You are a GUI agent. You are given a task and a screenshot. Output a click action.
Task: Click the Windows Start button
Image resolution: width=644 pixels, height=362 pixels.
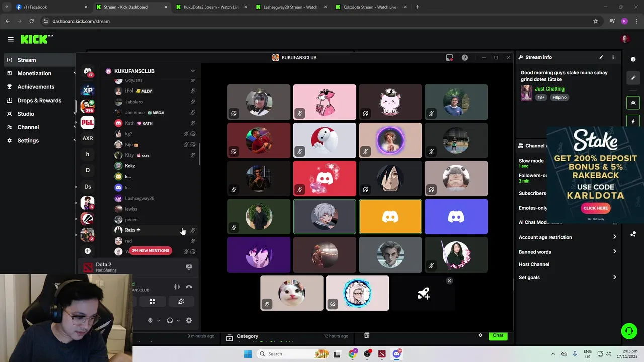tap(248, 354)
